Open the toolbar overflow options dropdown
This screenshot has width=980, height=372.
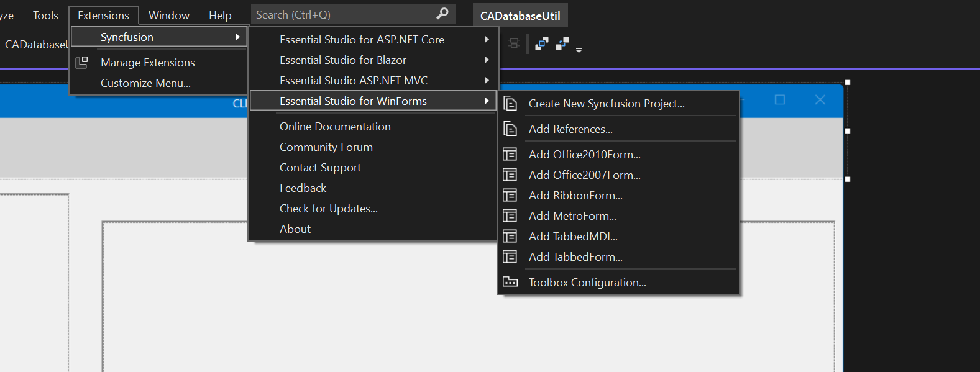tap(579, 50)
